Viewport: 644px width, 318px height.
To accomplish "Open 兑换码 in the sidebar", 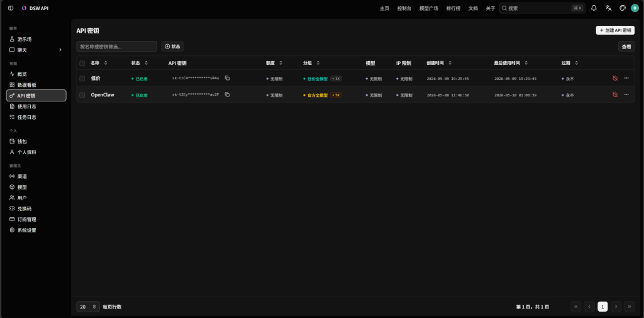I will 36,208.
